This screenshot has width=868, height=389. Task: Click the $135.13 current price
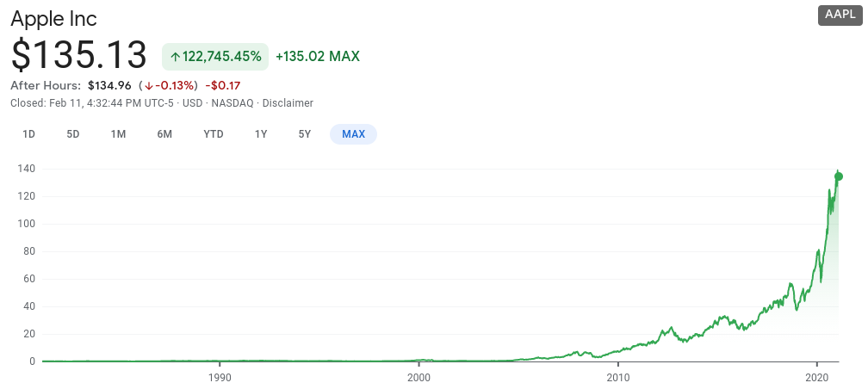pos(79,56)
